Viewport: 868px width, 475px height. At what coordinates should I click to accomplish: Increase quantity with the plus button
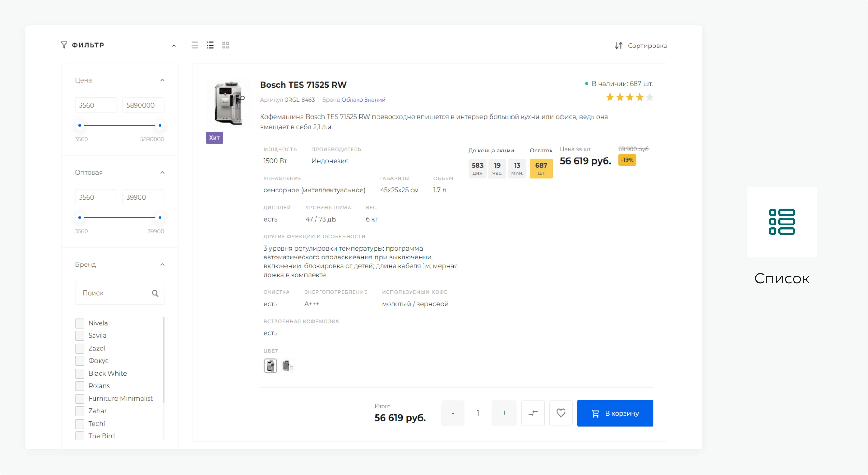coord(504,413)
